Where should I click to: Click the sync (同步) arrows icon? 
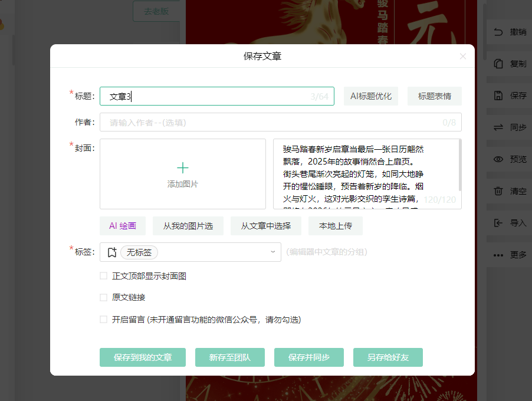click(x=498, y=127)
